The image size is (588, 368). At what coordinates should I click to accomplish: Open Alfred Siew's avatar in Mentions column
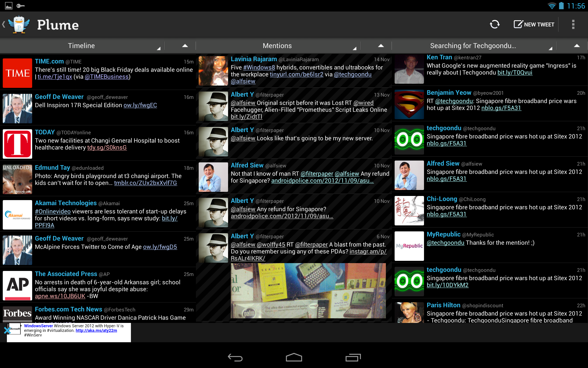pyautogui.click(x=213, y=177)
